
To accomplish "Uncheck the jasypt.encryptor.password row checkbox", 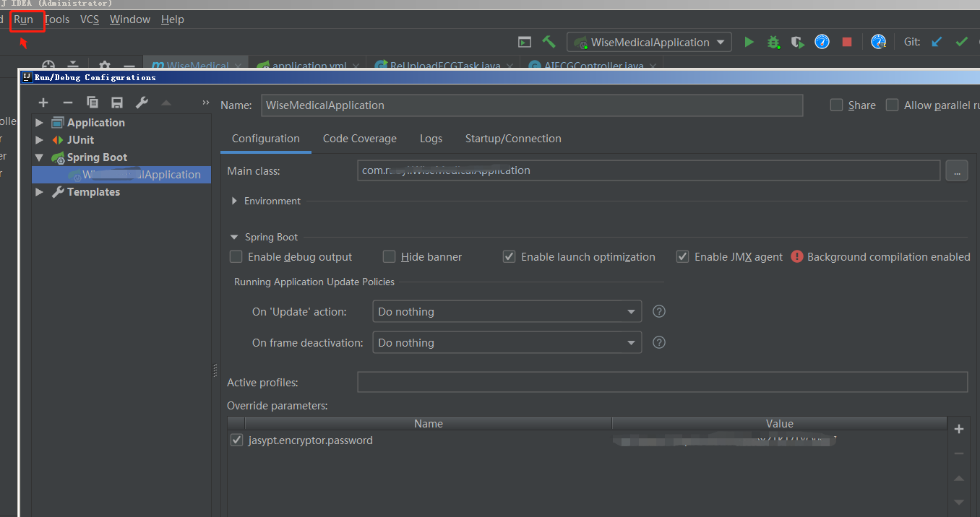I will click(x=236, y=440).
